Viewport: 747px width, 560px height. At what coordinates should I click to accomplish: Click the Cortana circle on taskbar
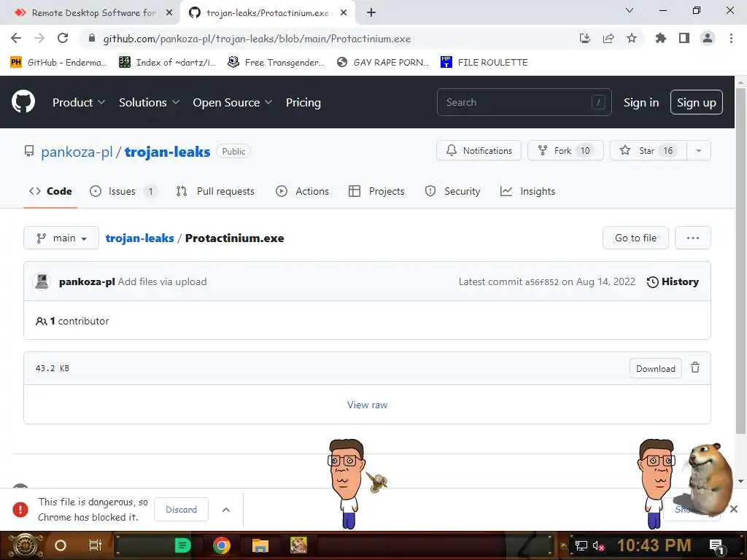tap(60, 545)
